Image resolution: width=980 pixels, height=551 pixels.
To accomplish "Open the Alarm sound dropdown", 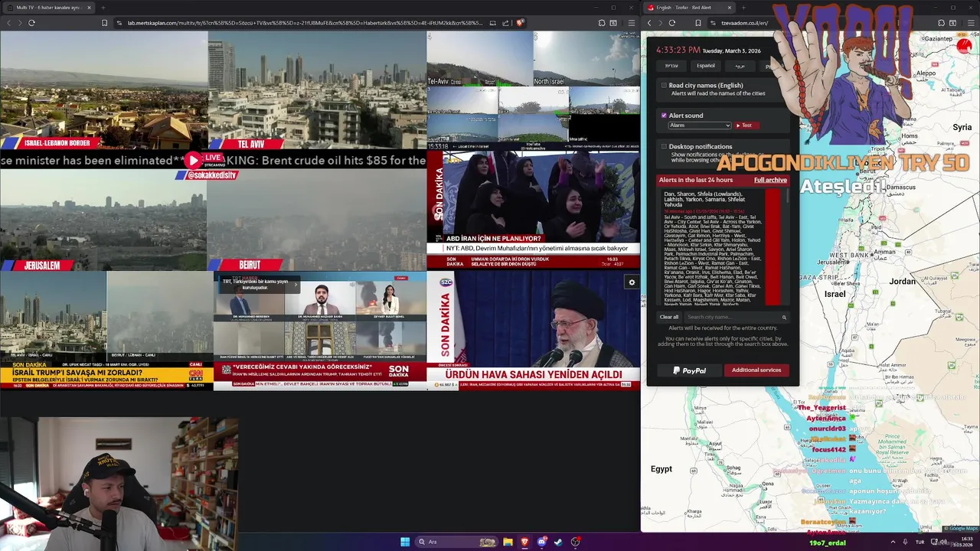I will pos(700,126).
